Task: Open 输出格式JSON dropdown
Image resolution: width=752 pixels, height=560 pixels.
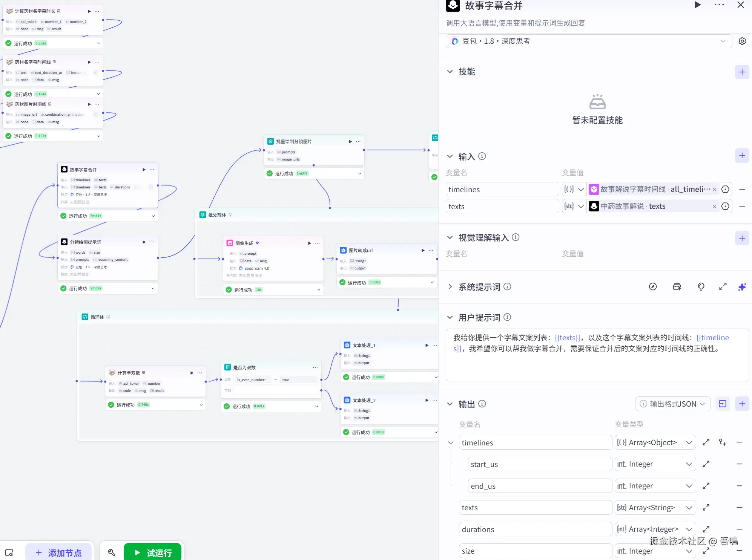Action: click(673, 404)
